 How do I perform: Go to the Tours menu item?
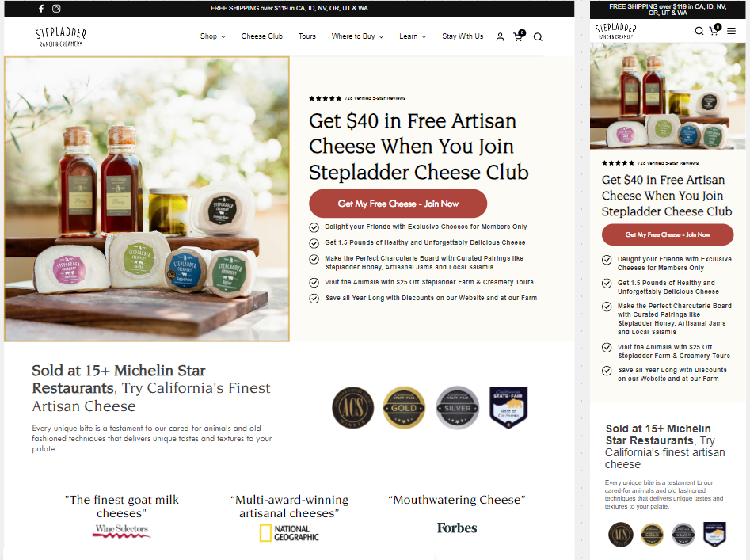307,36
